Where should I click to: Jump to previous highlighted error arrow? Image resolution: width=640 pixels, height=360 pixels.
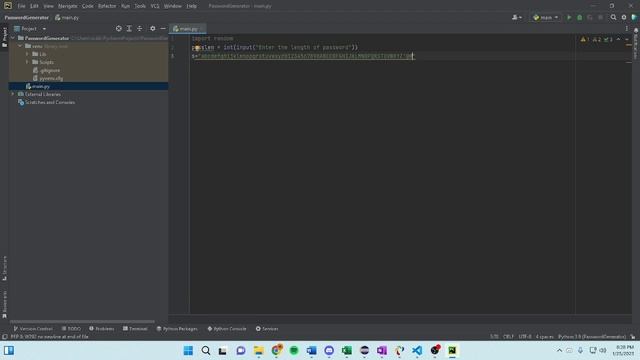click(618, 40)
